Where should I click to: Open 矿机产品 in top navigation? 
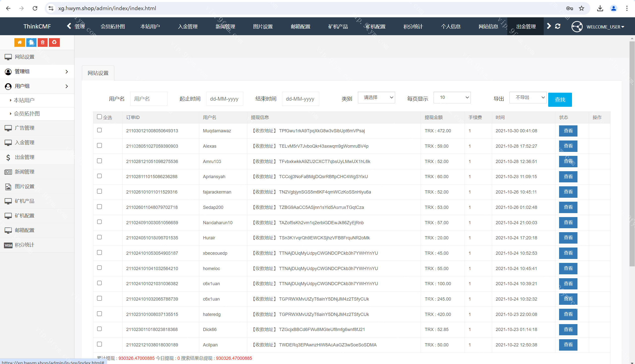[x=338, y=27]
